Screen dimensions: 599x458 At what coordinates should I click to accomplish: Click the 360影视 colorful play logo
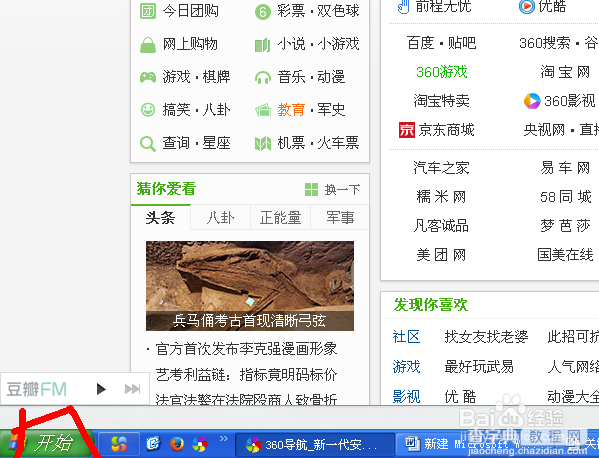532,101
